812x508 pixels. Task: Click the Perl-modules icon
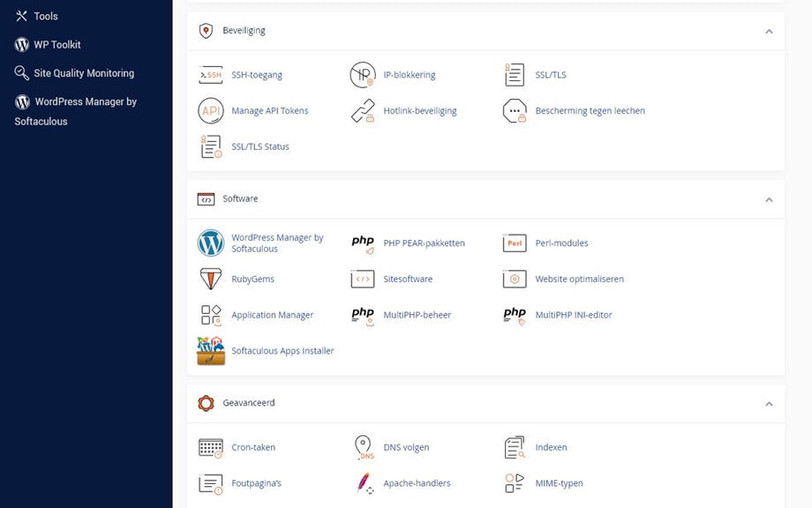coord(515,243)
